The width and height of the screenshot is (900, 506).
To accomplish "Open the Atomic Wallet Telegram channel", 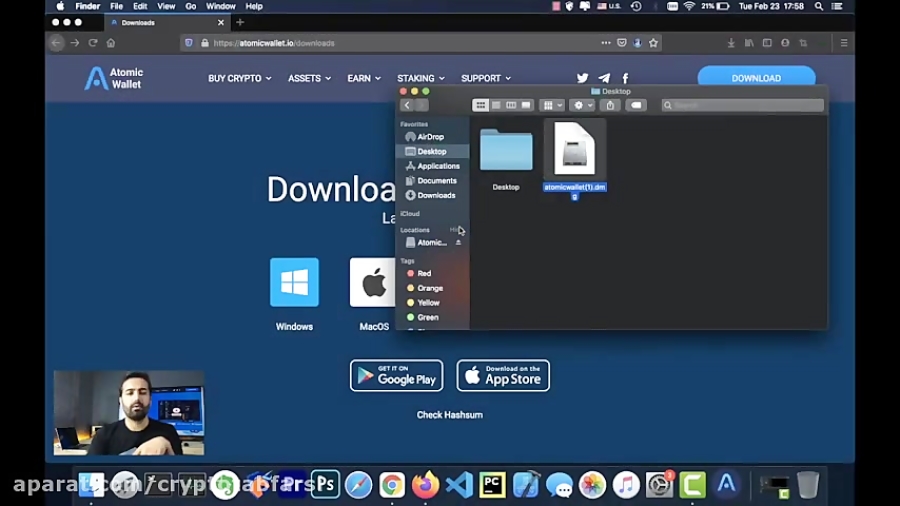I will (x=604, y=78).
